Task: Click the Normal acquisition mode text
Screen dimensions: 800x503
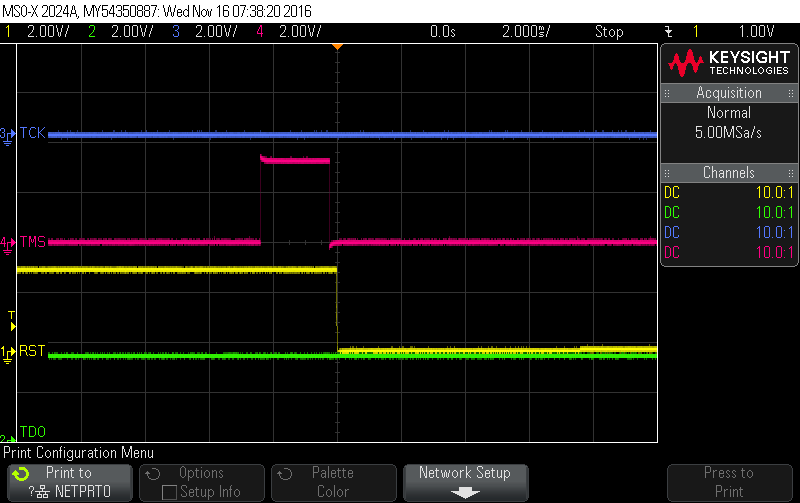Action: [729, 113]
